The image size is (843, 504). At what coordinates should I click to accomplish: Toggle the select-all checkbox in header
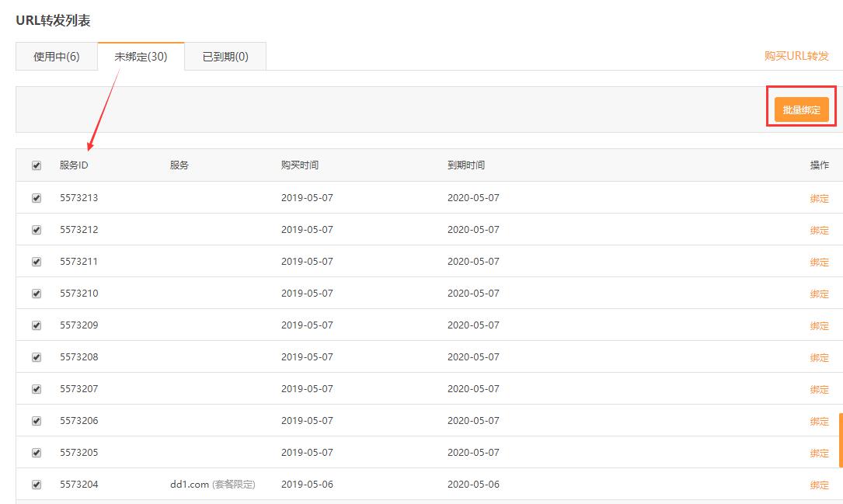pyautogui.click(x=37, y=165)
